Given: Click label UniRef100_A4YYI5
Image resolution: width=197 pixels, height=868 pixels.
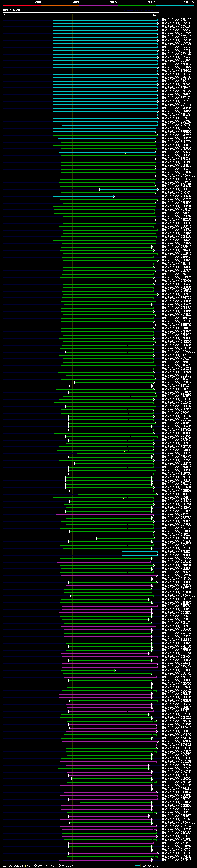Looking at the screenshot, I should coord(177,514).
